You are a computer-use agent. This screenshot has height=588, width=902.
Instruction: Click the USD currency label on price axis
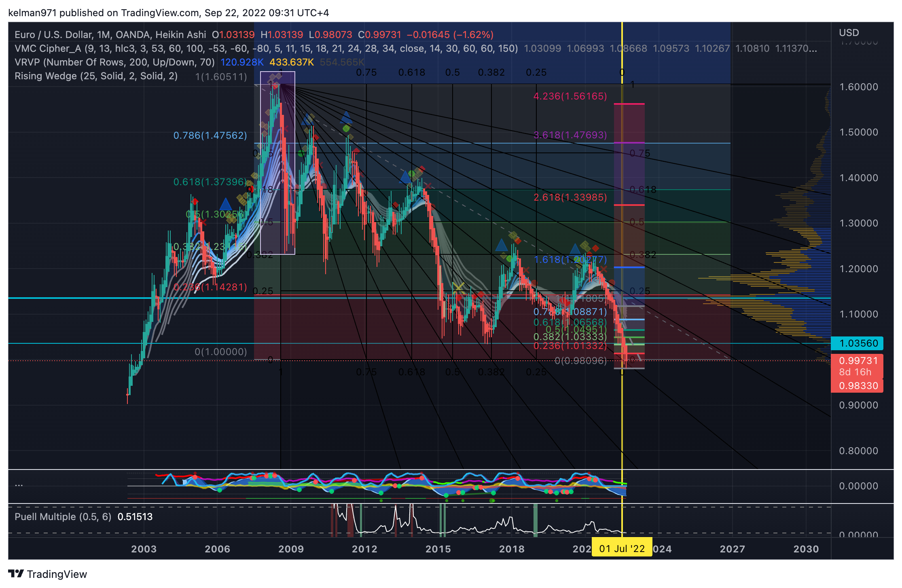(x=849, y=33)
